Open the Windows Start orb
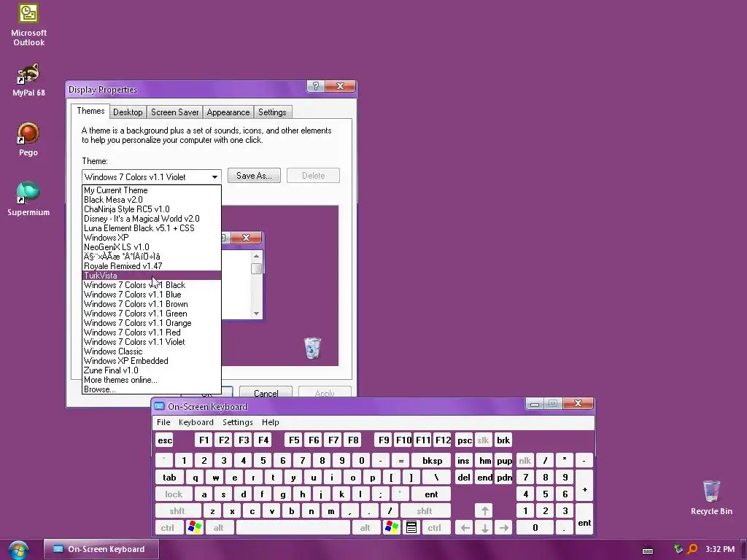Image resolution: width=747 pixels, height=560 pixels. (18, 550)
